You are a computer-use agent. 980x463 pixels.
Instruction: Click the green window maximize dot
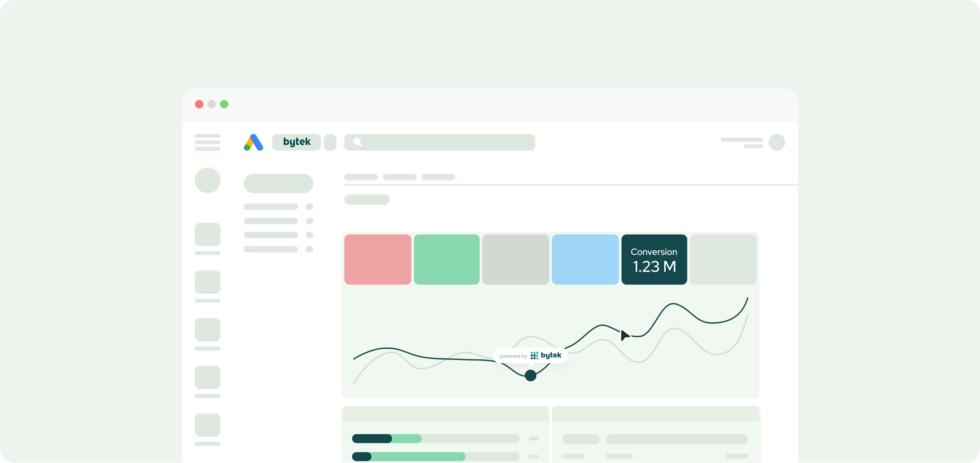[x=224, y=104]
